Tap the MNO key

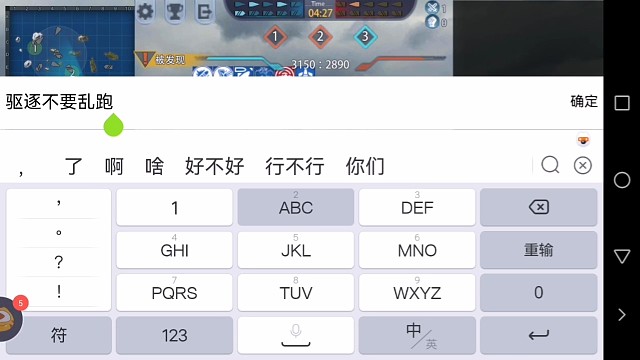click(417, 250)
